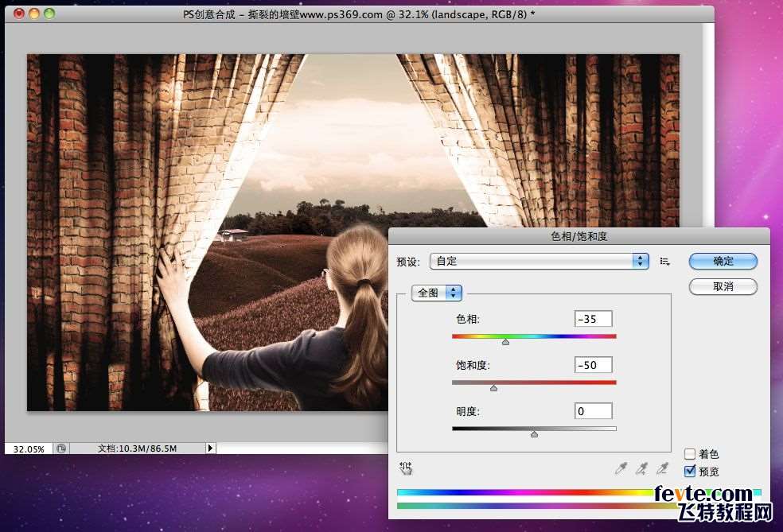Enable the 着色 (Colorize) checkbox
Screen dimensions: 783x532
click(690, 453)
